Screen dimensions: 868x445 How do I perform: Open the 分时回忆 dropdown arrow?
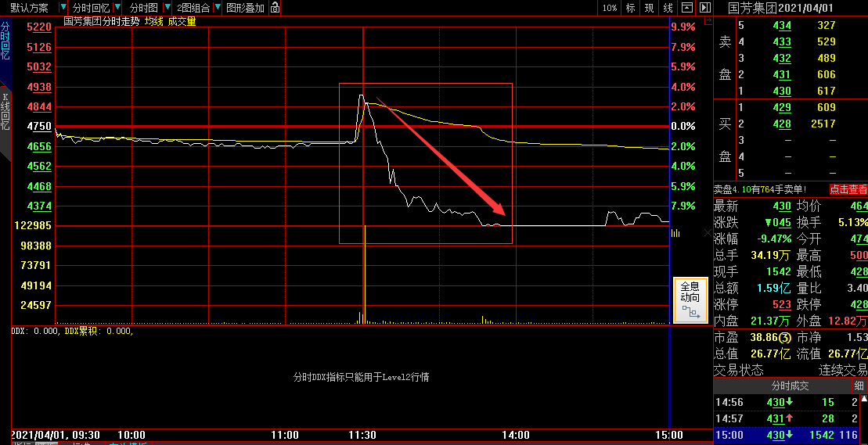(117, 8)
